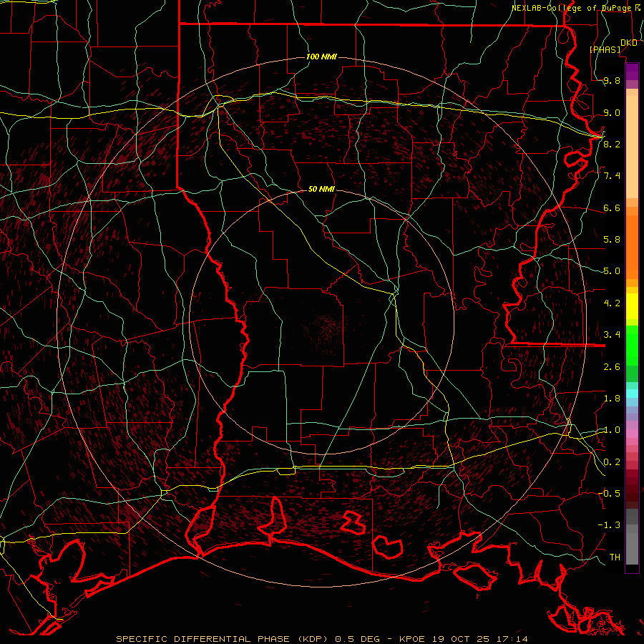The width and height of the screenshot is (644, 644).
Task: Click the gray bottom band of the color bar
Action: click(x=632, y=548)
